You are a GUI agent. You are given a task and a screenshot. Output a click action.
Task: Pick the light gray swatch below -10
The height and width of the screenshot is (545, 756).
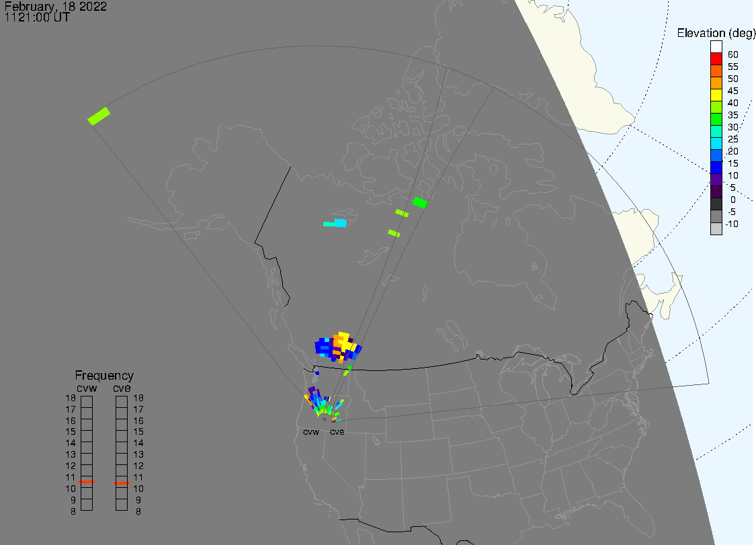click(x=716, y=228)
